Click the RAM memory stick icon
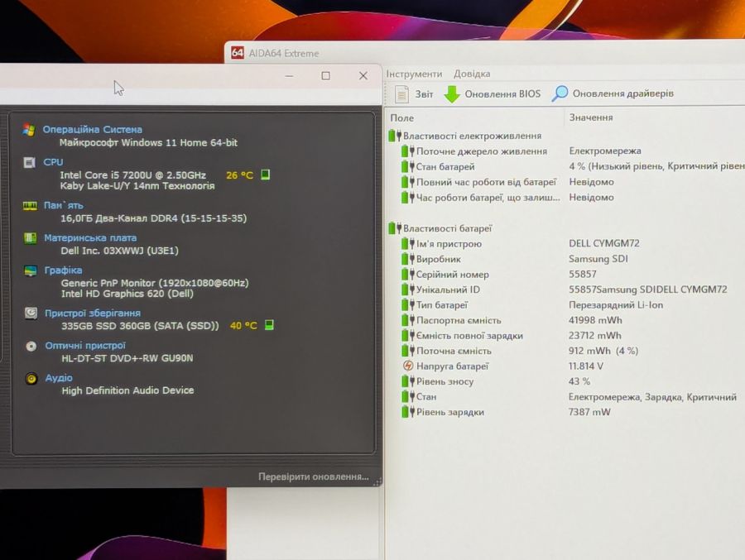 pos(30,206)
